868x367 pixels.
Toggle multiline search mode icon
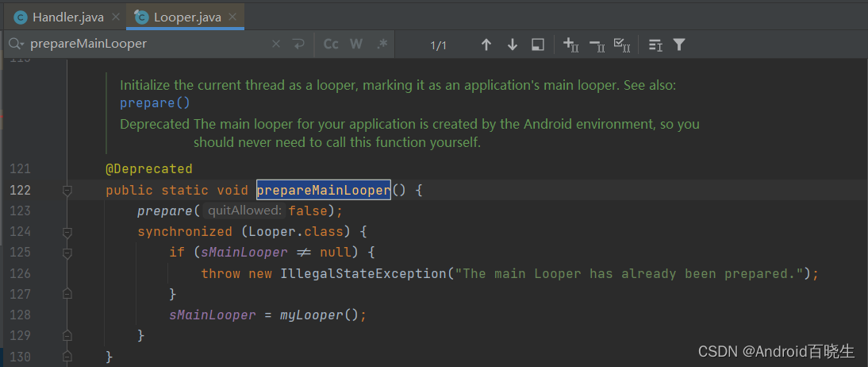tap(655, 45)
